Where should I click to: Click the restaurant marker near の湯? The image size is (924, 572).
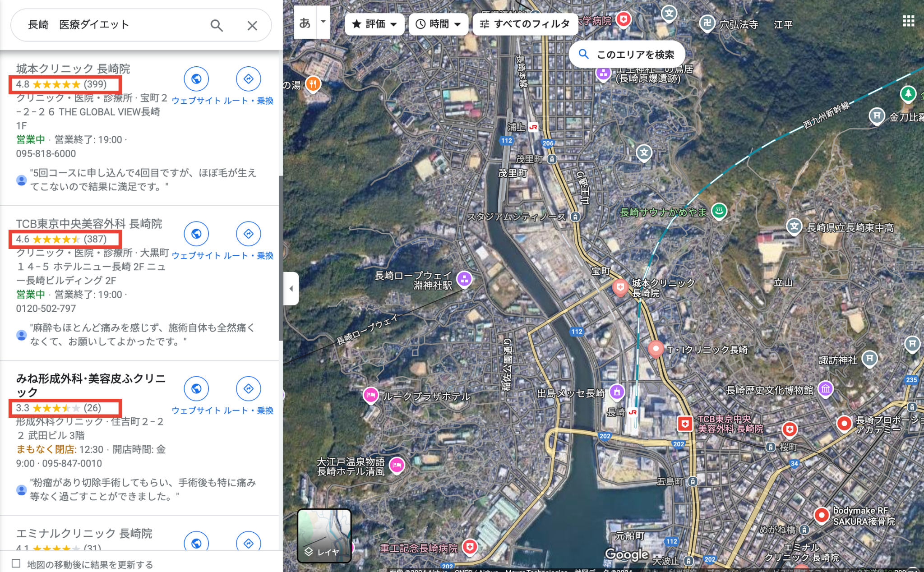click(313, 83)
